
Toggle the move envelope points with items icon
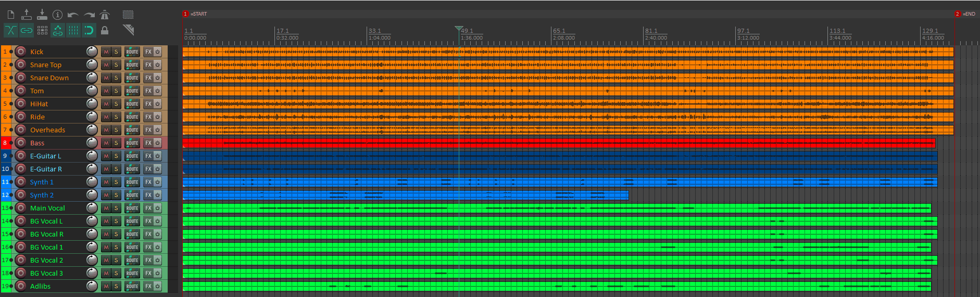tap(58, 30)
